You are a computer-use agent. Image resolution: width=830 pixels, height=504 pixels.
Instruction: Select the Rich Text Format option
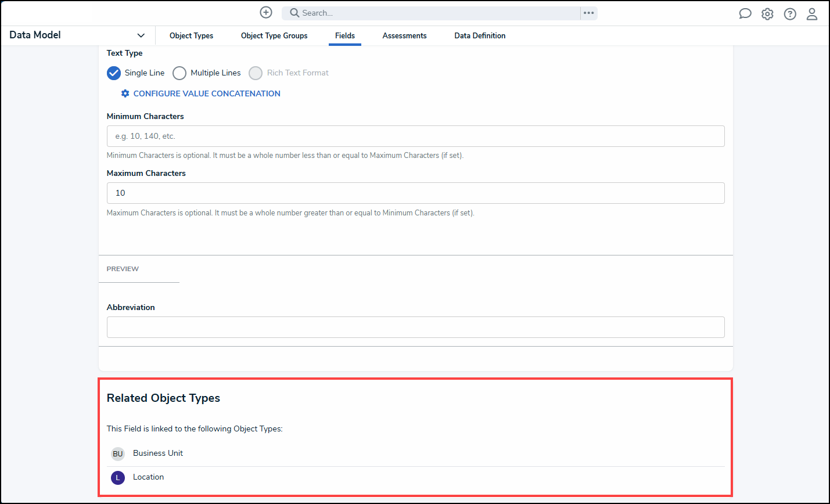coord(256,73)
